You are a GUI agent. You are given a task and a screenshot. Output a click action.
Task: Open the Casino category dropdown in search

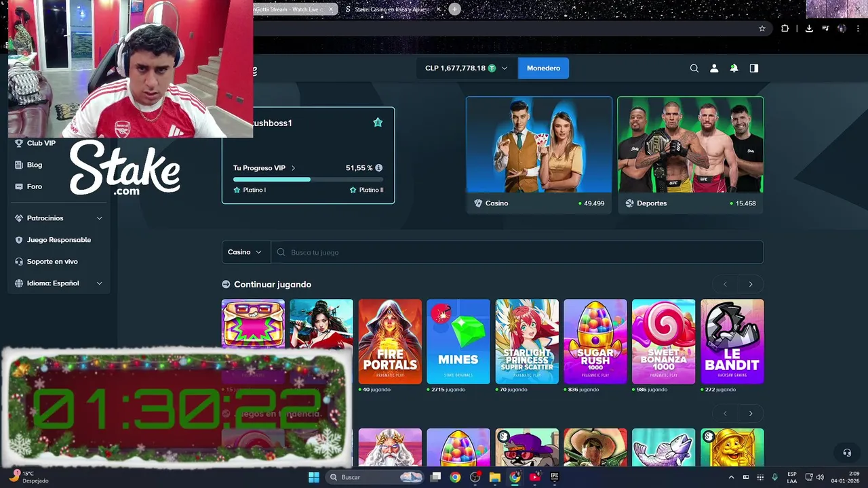click(245, 252)
